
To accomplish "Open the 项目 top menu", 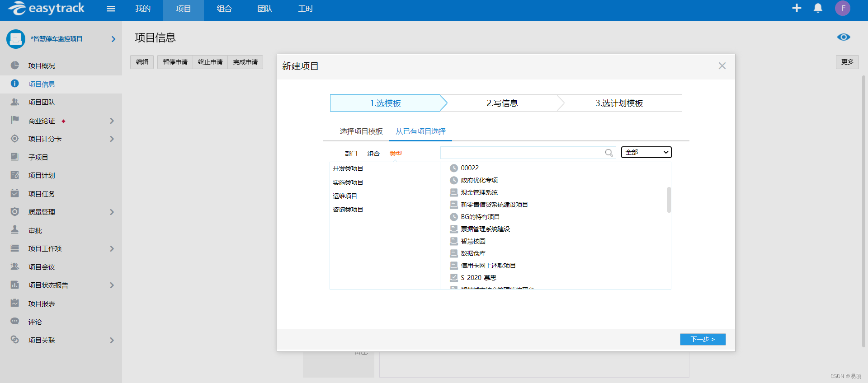I will coord(184,9).
